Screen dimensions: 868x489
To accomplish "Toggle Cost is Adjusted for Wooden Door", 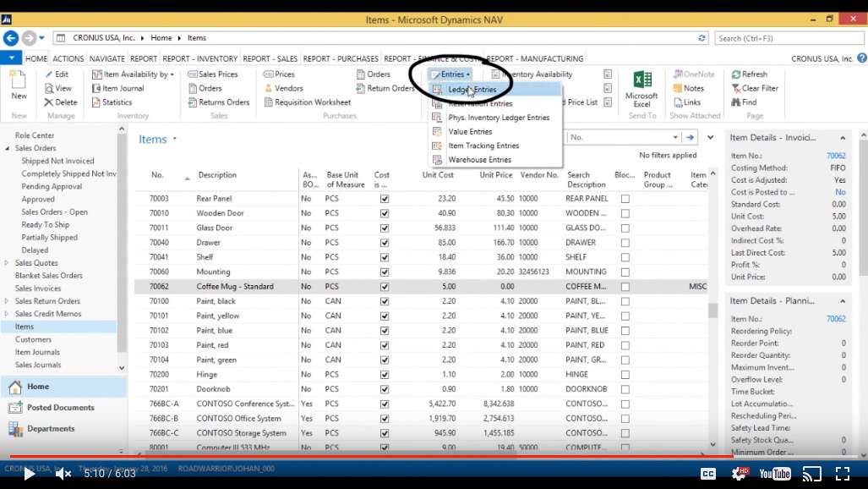I will click(x=385, y=213).
